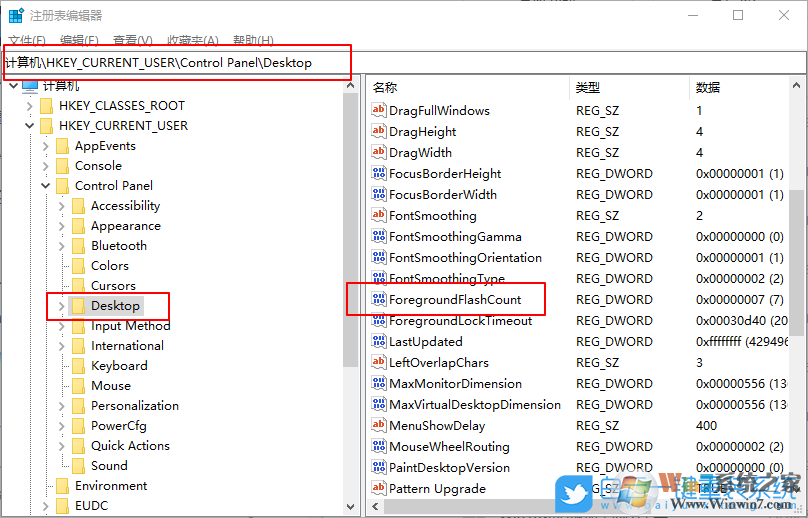
Task: Click the Sound folder icon
Action: (x=78, y=466)
